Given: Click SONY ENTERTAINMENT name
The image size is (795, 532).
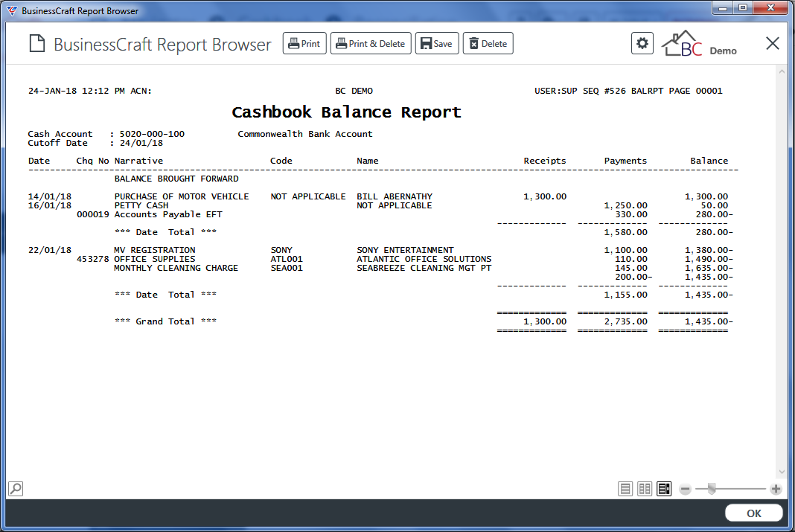Looking at the screenshot, I should (x=405, y=250).
